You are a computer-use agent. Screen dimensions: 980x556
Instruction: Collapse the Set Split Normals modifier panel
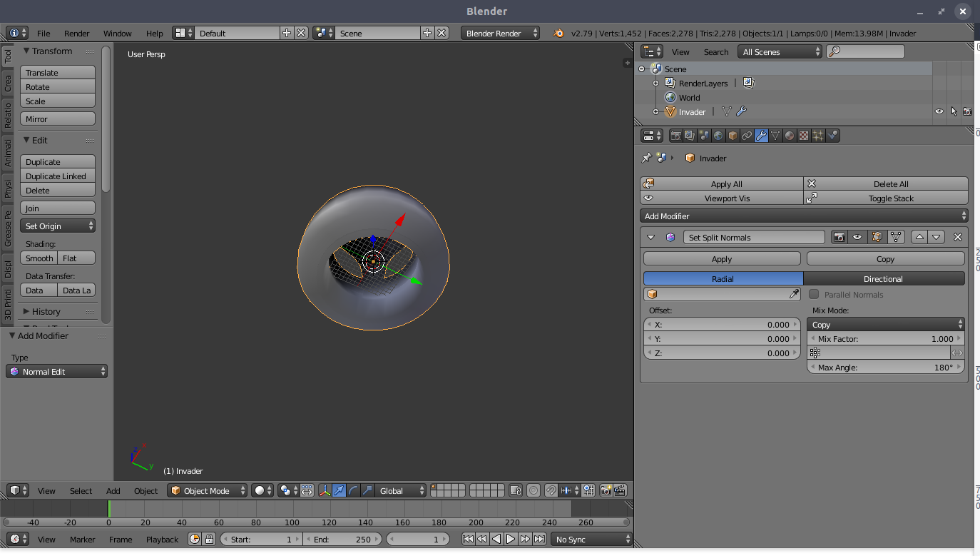(x=650, y=237)
